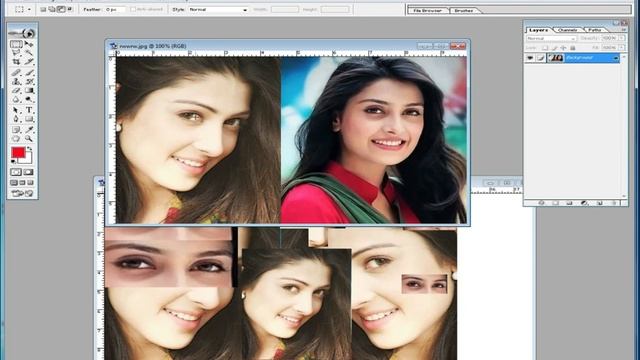
Task: Select the Eraser tool
Action: [x=16, y=91]
